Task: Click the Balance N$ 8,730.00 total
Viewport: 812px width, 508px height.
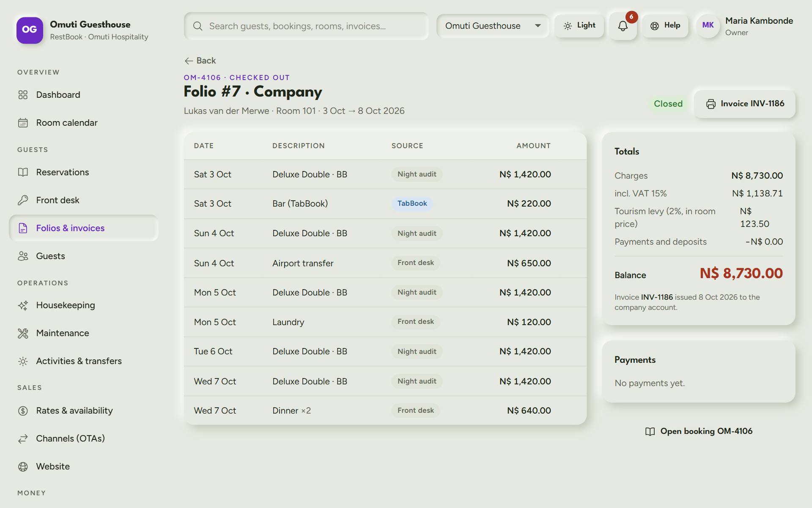Action: (x=741, y=273)
